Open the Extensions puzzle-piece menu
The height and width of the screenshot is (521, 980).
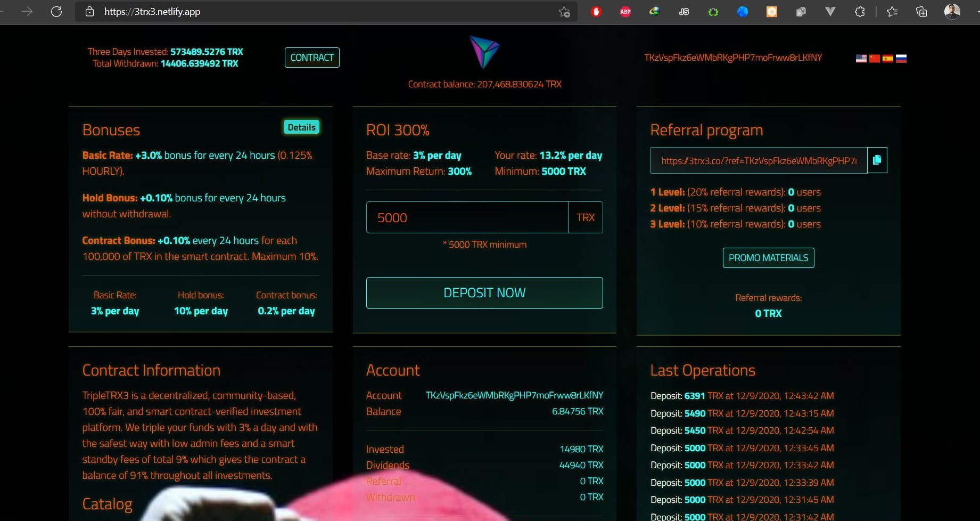tap(860, 12)
